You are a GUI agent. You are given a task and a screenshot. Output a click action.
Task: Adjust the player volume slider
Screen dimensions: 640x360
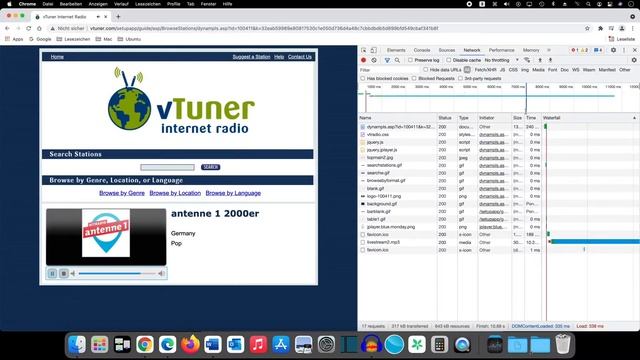point(117,273)
